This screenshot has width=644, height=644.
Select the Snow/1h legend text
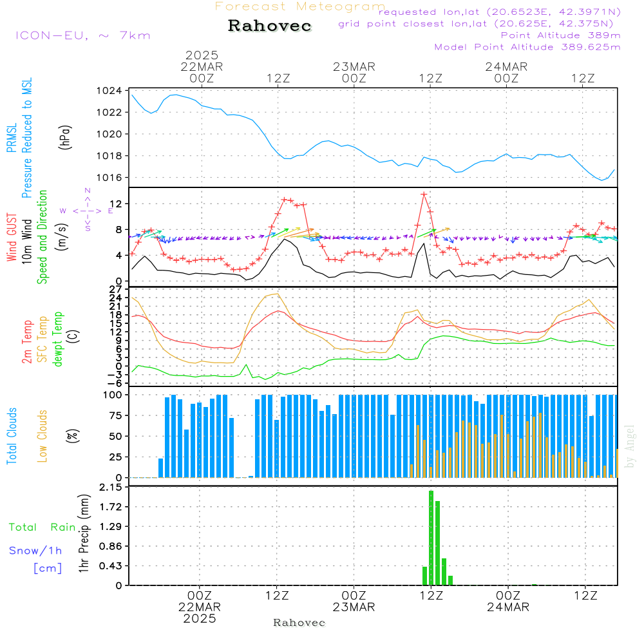tap(35, 551)
